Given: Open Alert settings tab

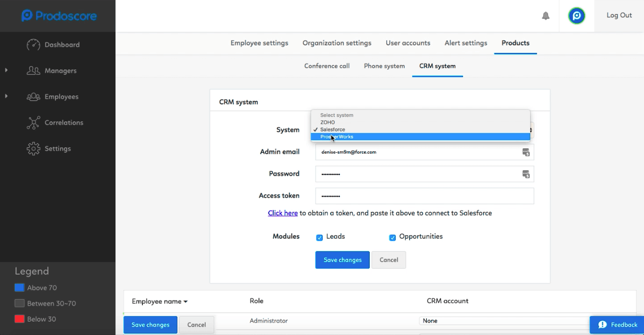Looking at the screenshot, I should tap(466, 43).
